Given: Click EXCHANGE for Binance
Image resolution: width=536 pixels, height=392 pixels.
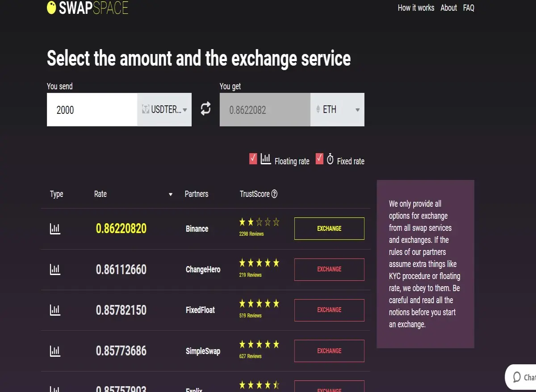Looking at the screenshot, I should tap(329, 229).
